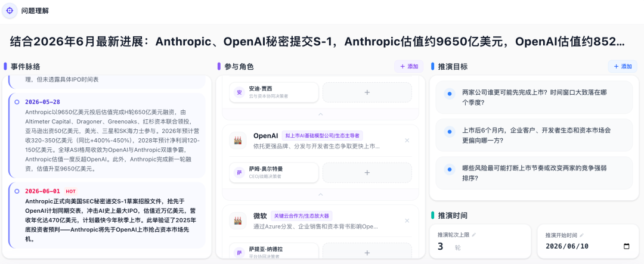Open the 萨姆·奥尔特曼 member card

tap(274, 173)
